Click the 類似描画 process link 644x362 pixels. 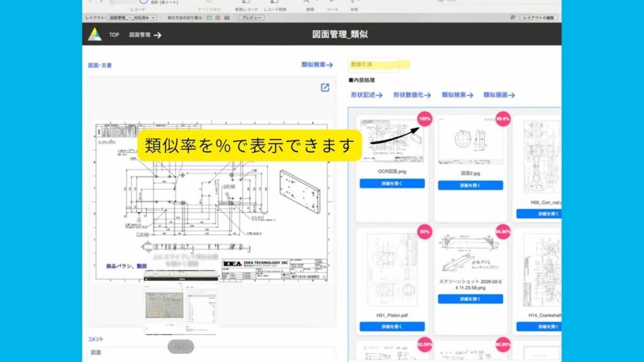pyautogui.click(x=499, y=95)
